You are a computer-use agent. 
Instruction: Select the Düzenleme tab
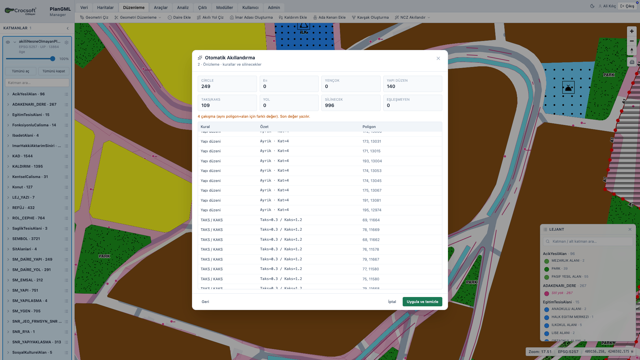(x=134, y=7)
